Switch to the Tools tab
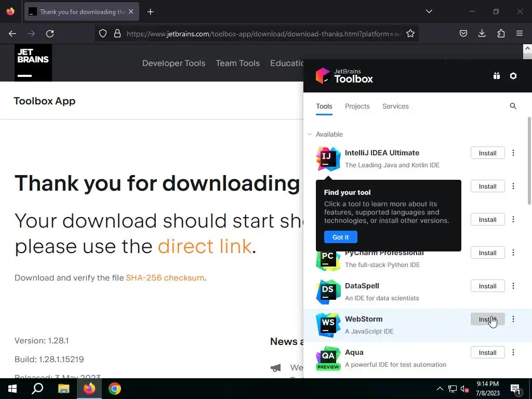This screenshot has height=399, width=532. pos(324,106)
